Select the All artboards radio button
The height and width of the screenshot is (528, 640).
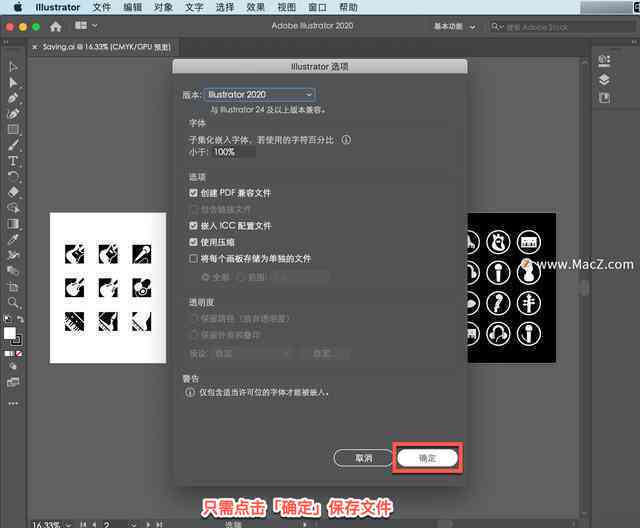coord(205,277)
